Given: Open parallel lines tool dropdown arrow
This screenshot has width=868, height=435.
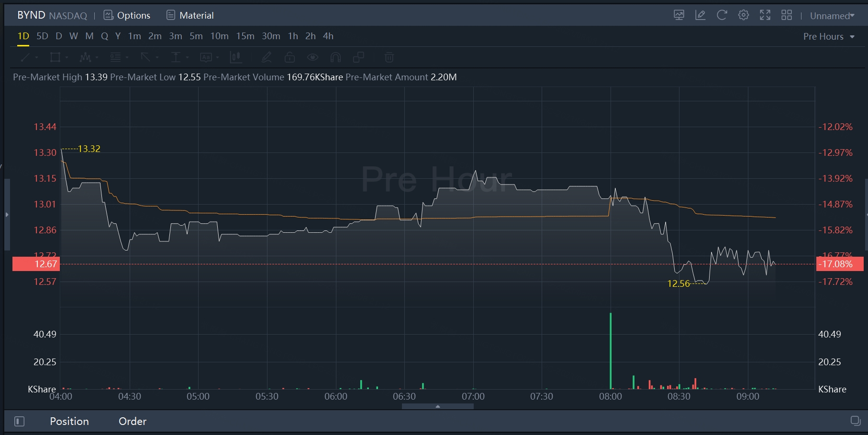Looking at the screenshot, I should click(127, 58).
